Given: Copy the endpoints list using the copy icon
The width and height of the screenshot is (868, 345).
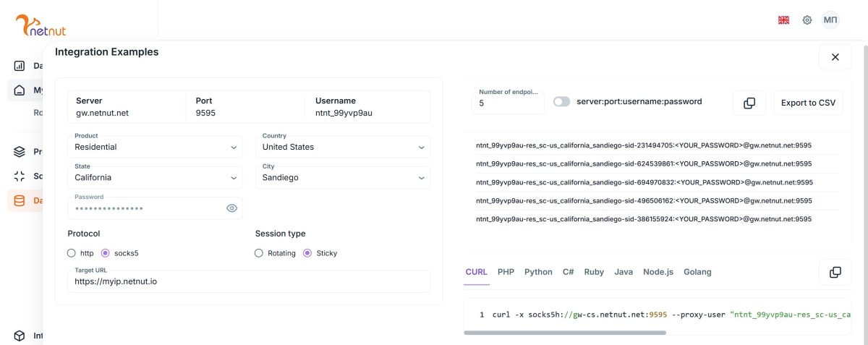Looking at the screenshot, I should pos(749,103).
